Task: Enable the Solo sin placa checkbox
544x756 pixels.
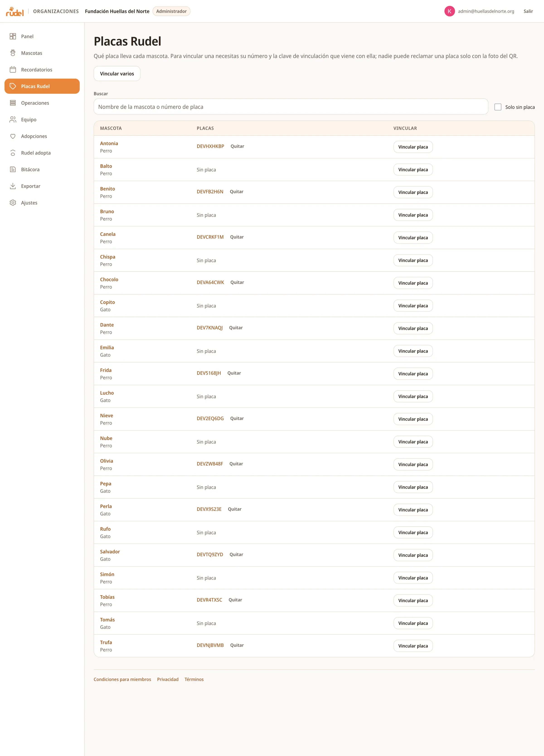Action: pos(498,107)
